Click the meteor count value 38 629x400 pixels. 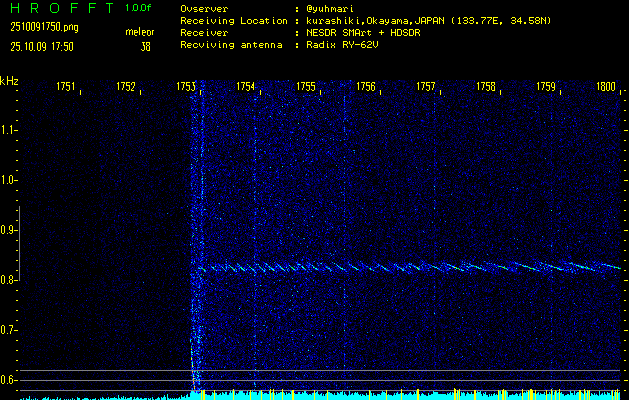coord(146,46)
